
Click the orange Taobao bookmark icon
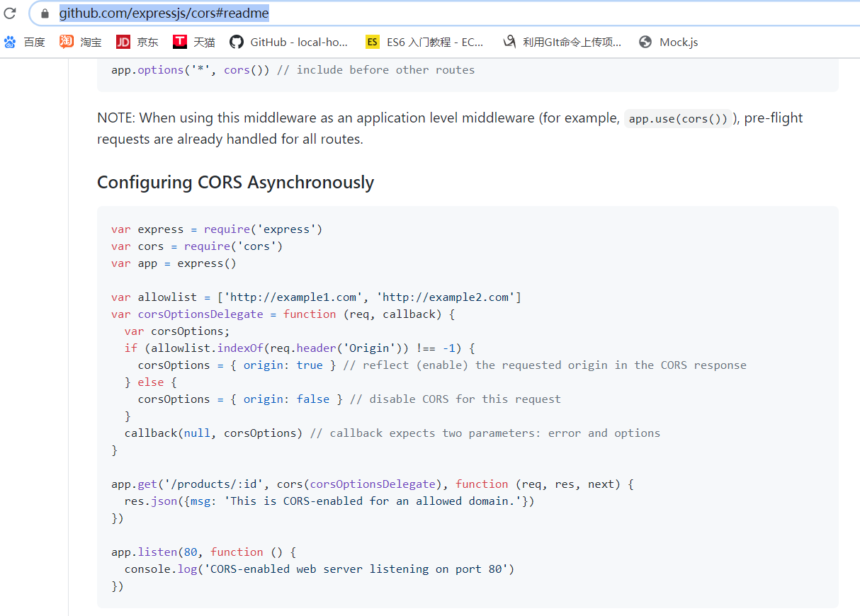pyautogui.click(x=67, y=42)
